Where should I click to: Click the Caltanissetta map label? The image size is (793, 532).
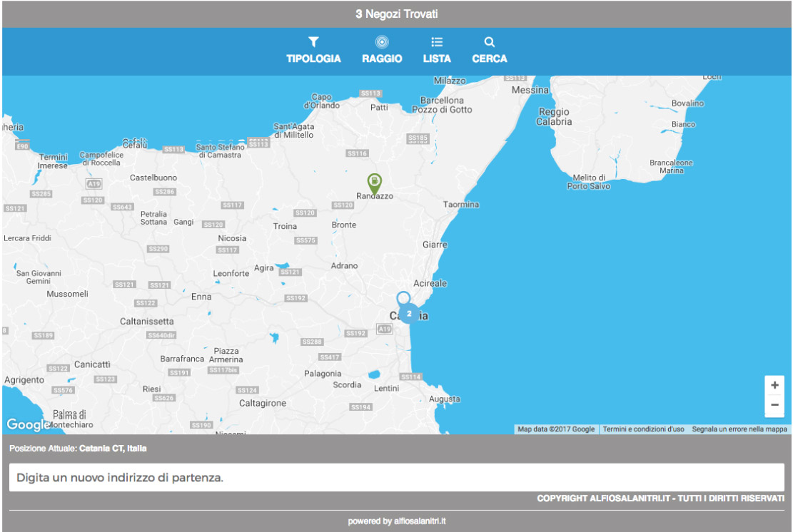pos(146,322)
